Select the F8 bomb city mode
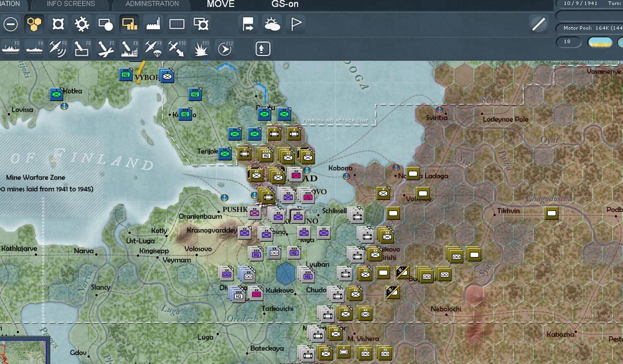623x364 pixels. pyautogui.click(x=129, y=49)
